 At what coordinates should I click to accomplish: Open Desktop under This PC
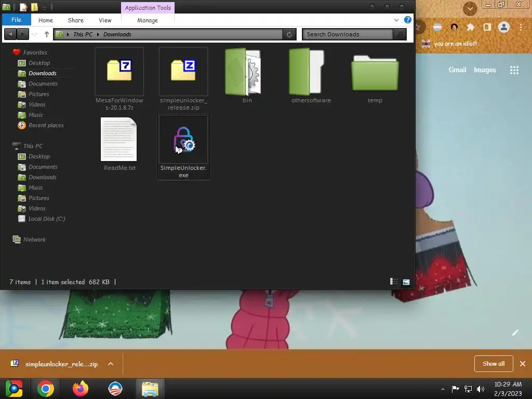pos(39,156)
